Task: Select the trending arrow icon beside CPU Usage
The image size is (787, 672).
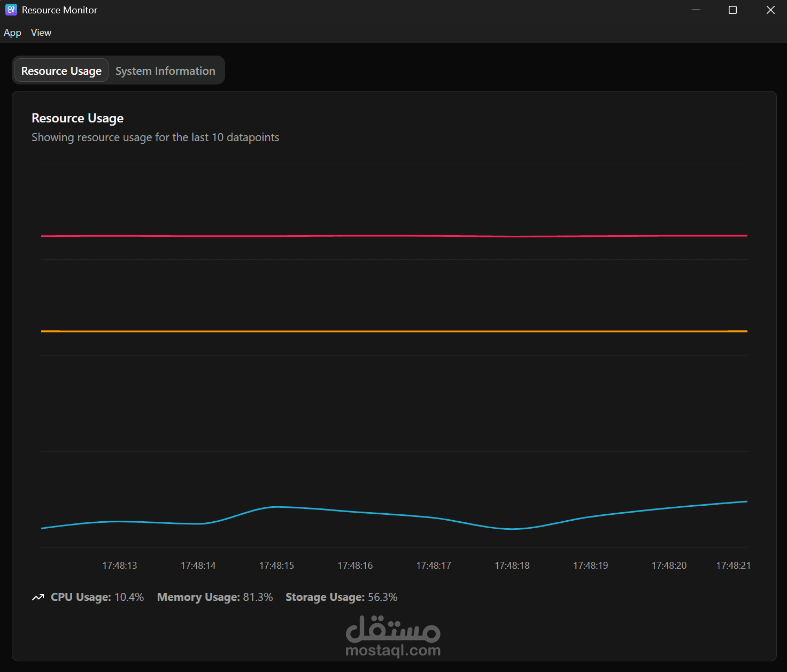Action: (37, 597)
